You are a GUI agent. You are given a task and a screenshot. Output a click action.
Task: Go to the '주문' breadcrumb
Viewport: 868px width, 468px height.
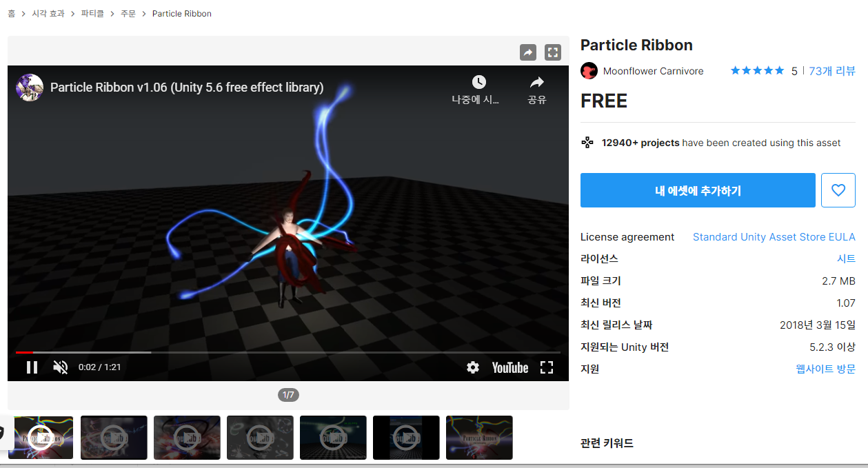click(128, 14)
